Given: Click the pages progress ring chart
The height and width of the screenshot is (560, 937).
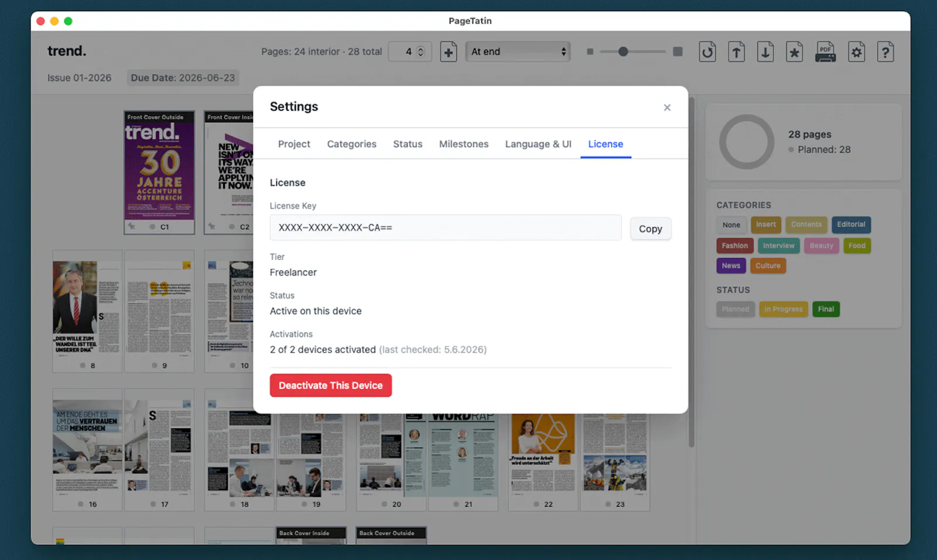Looking at the screenshot, I should click(x=747, y=142).
